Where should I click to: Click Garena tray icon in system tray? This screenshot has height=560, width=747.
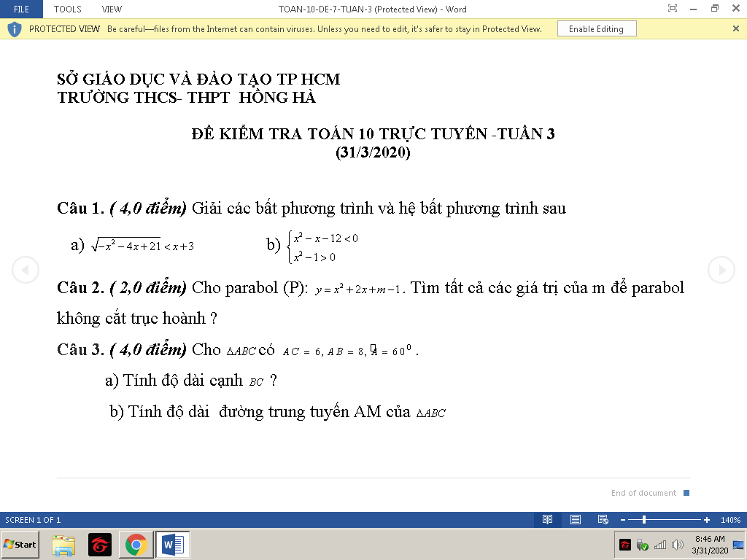click(624, 544)
